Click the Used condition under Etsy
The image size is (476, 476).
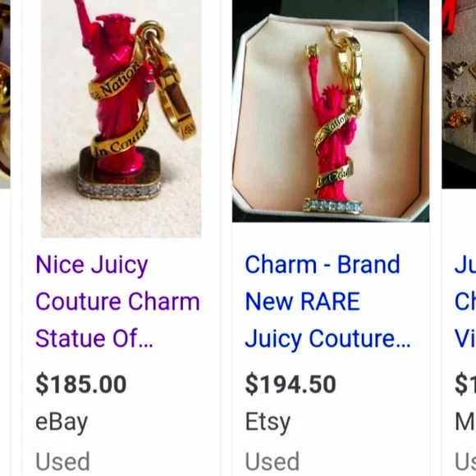click(272, 461)
